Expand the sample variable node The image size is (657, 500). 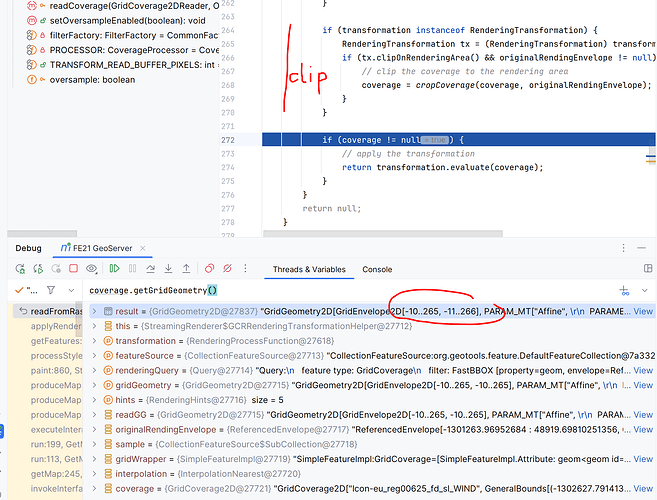click(95, 444)
